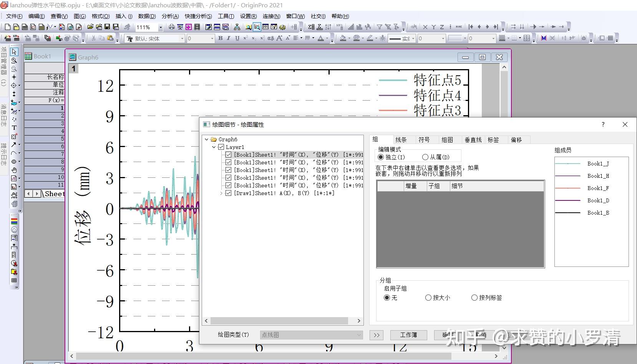The image size is (637, 364).
Task: Click the Save Project floppy icon
Action: [107, 27]
